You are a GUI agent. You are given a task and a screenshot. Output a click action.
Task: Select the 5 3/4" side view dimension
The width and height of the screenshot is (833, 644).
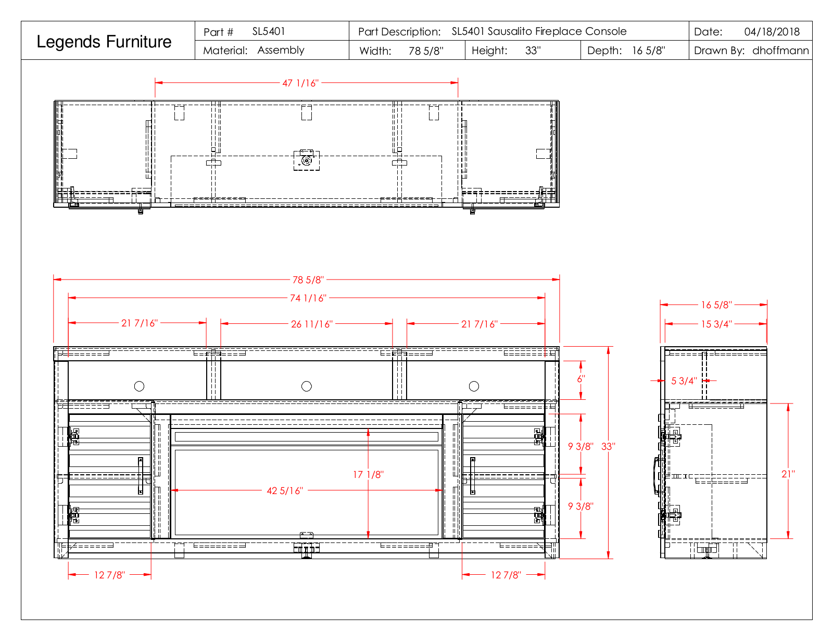684,381
